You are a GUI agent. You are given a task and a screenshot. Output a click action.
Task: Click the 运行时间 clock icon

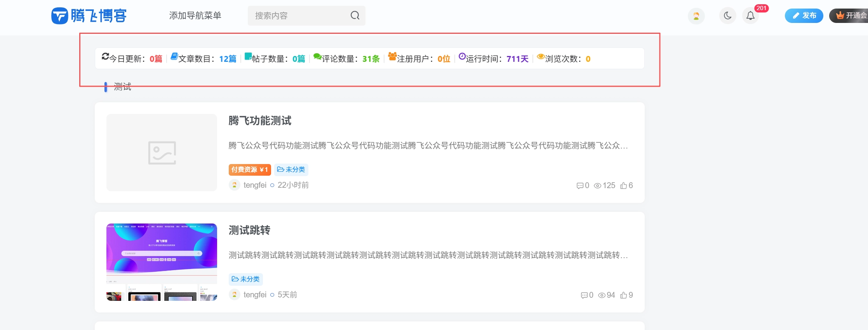point(462,56)
